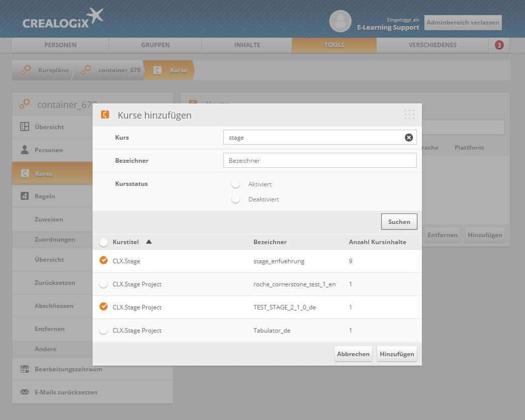
Task: Select the Deaktiviert course status radio
Action: 235,199
